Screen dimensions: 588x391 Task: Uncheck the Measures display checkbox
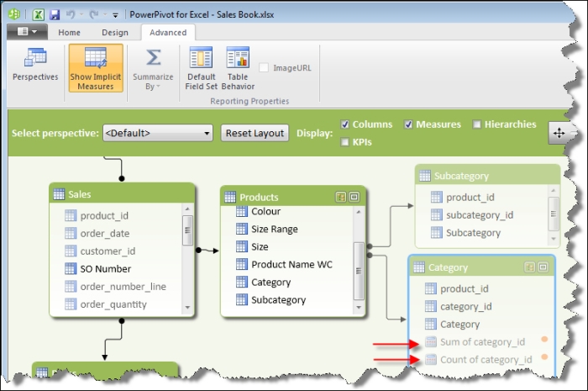[x=408, y=124]
